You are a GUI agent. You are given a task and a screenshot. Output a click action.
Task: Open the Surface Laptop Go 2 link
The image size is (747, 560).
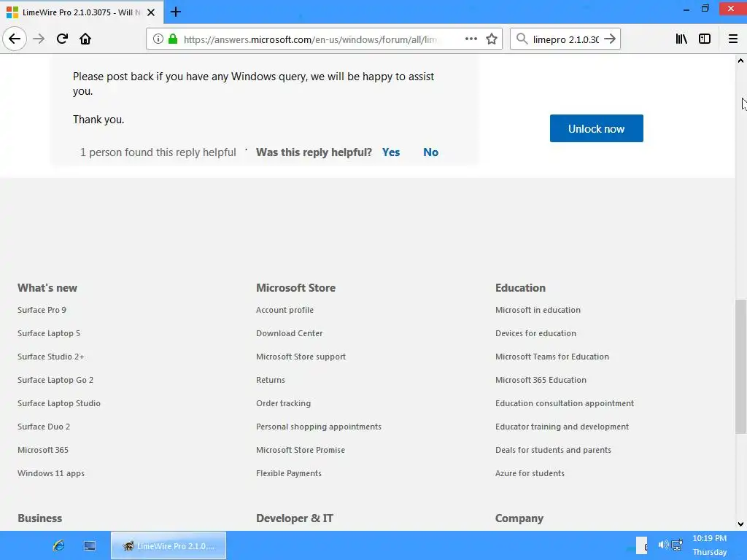click(x=55, y=380)
